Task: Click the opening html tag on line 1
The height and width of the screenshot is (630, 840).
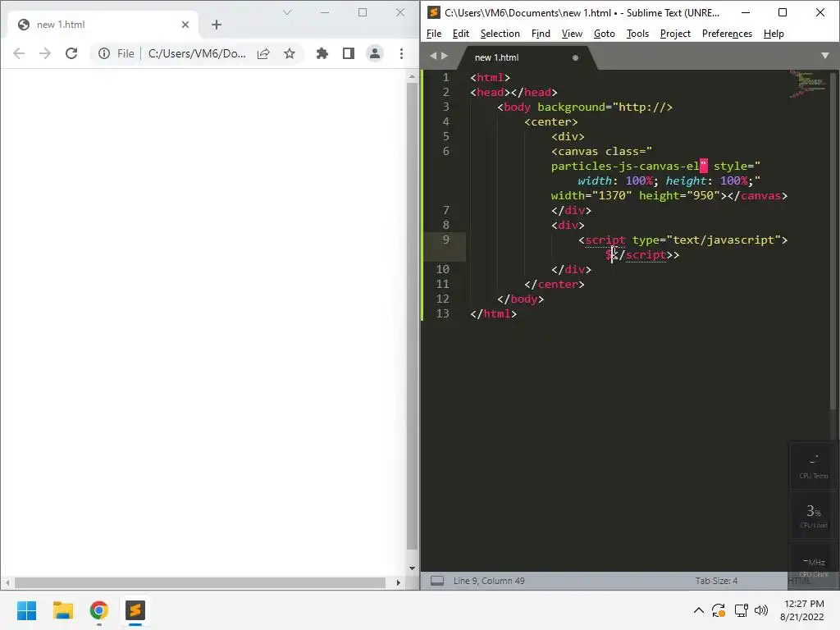Action: tap(491, 78)
